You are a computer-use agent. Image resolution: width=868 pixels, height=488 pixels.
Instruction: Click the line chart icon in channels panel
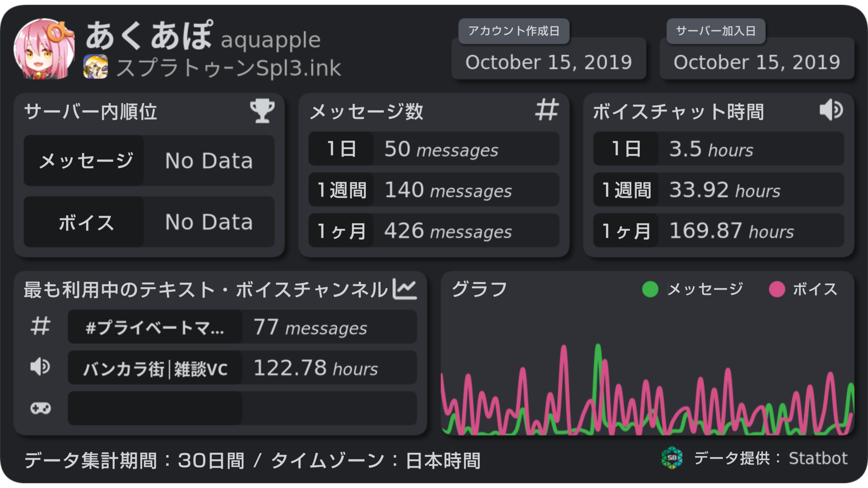[405, 289]
